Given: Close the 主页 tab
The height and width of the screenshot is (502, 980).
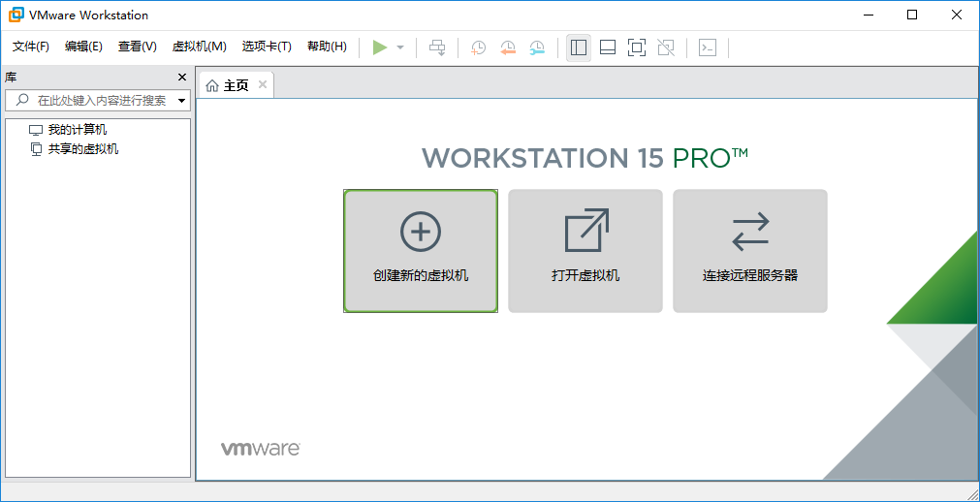Looking at the screenshot, I should coord(263,84).
